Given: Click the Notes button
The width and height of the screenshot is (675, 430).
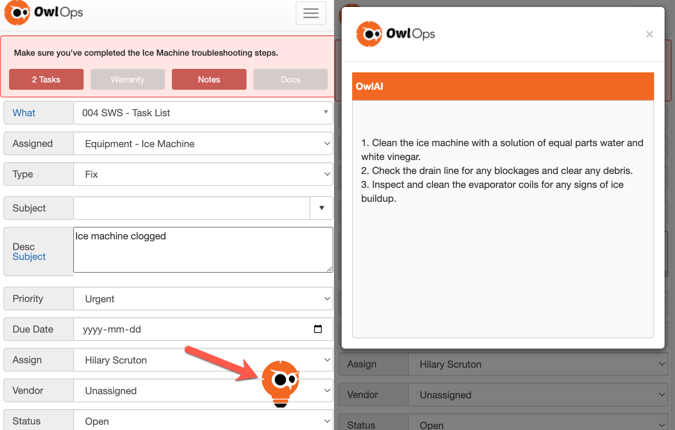Looking at the screenshot, I should (x=209, y=79).
